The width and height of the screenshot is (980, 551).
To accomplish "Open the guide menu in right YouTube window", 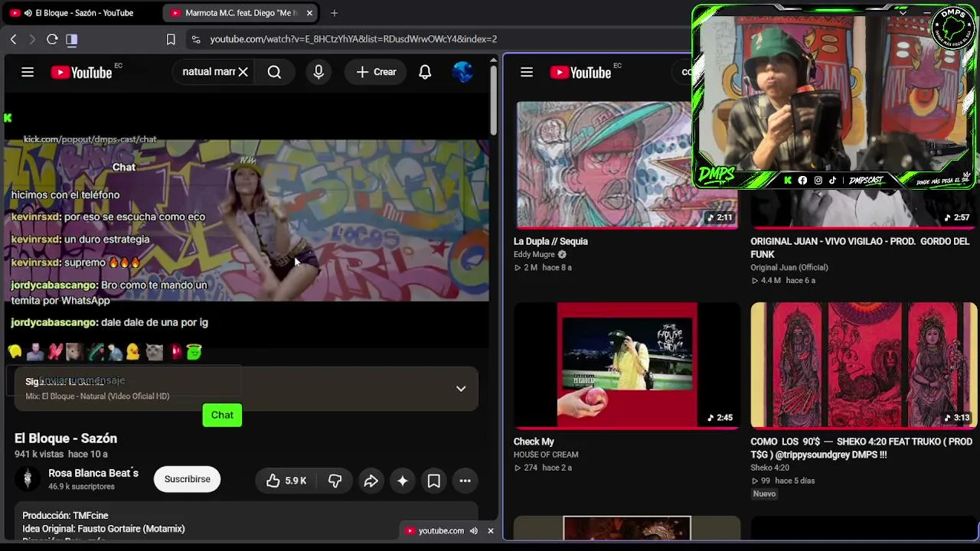I will pyautogui.click(x=527, y=72).
